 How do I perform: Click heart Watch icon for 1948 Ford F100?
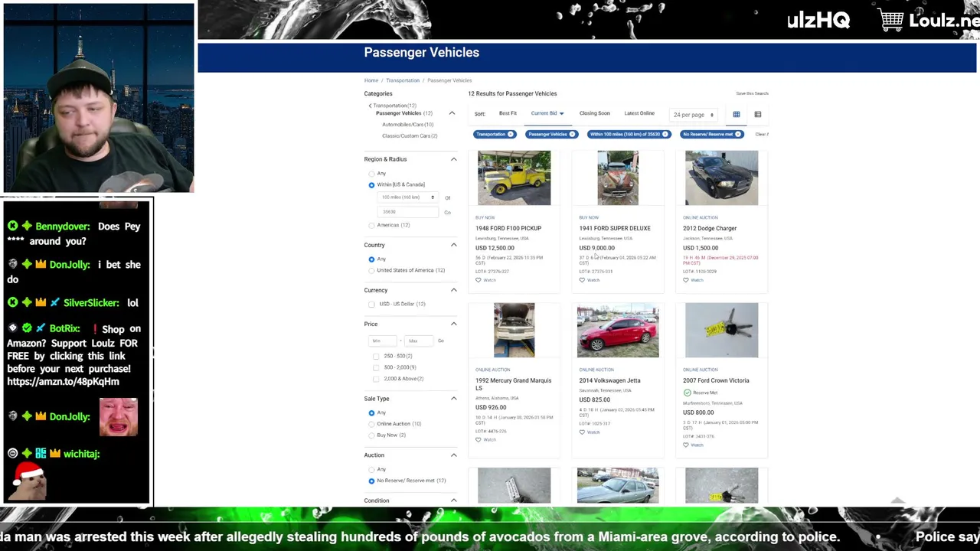click(x=479, y=280)
